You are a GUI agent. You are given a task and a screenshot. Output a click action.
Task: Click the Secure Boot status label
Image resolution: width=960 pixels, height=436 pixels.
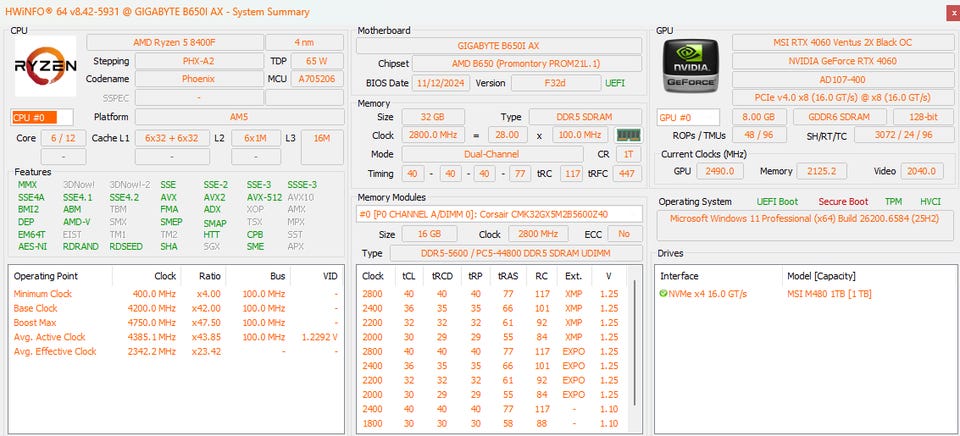[842, 202]
